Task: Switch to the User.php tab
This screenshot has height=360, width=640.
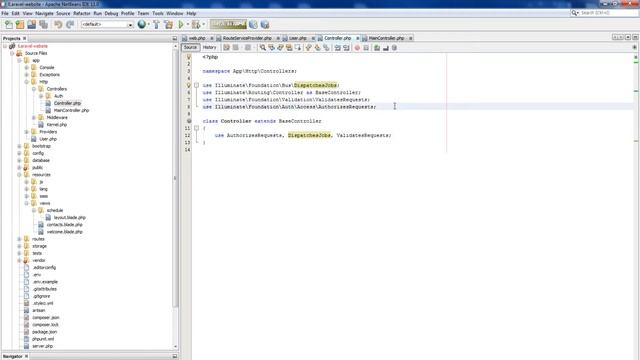Action: click(298, 38)
